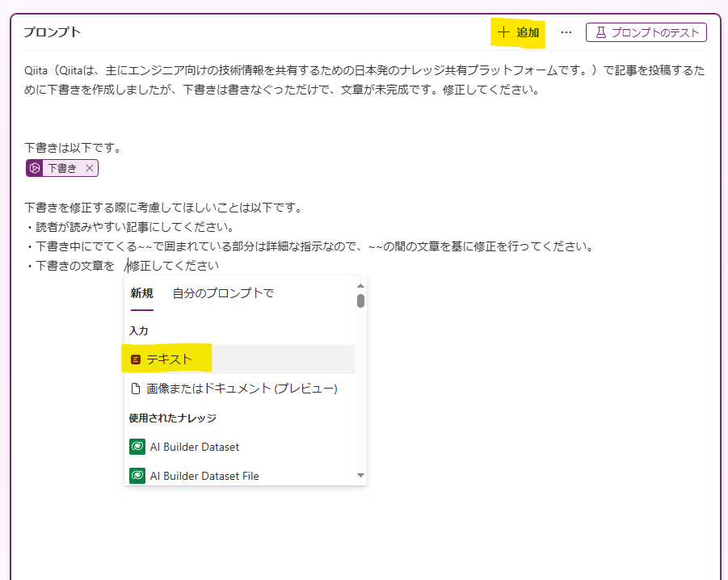
Task: Remove the 下書き input chip via X
Action: click(90, 168)
